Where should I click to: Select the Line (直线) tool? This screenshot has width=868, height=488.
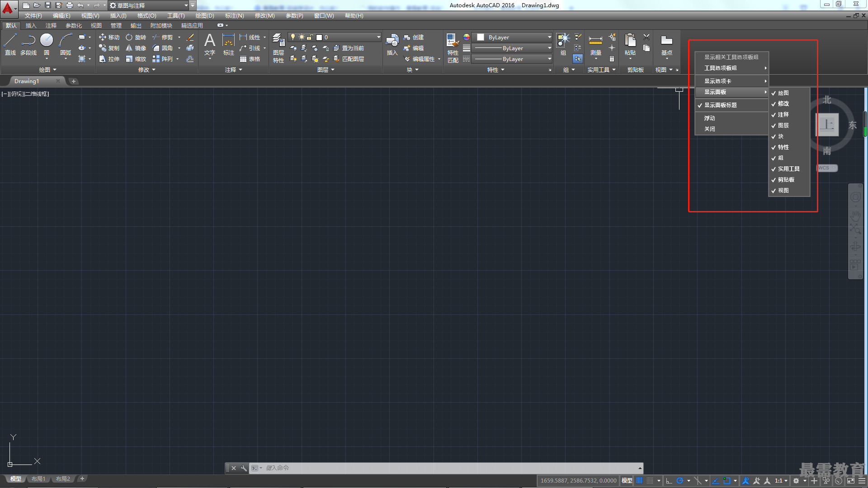tap(10, 44)
